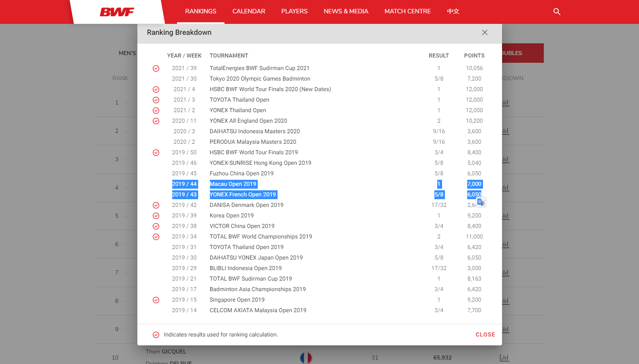Click the CLOSE button in dialog footer
The image size is (639, 364).
tap(485, 334)
